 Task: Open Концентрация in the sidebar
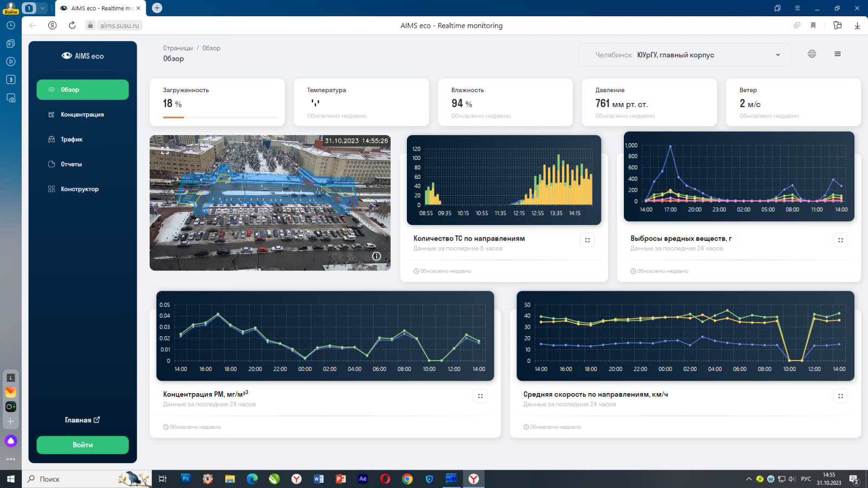click(x=82, y=114)
